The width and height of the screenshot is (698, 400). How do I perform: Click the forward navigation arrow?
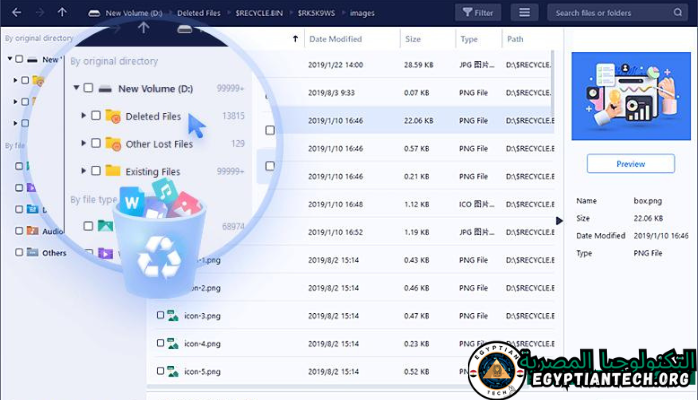pos(39,13)
